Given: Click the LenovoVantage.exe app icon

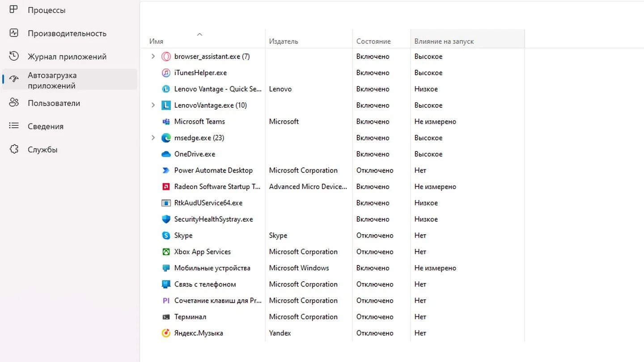Looking at the screenshot, I should 166,105.
